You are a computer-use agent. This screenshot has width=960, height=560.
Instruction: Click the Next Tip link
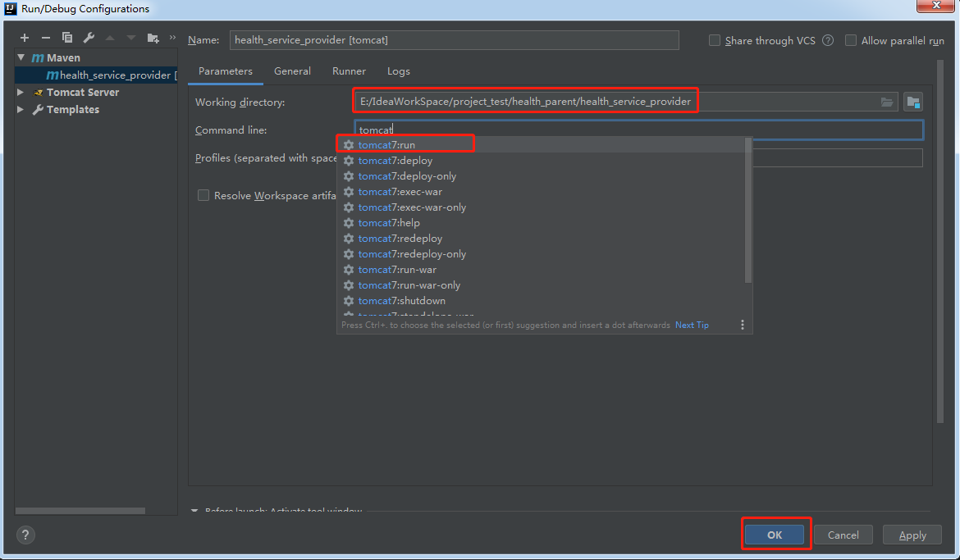691,325
